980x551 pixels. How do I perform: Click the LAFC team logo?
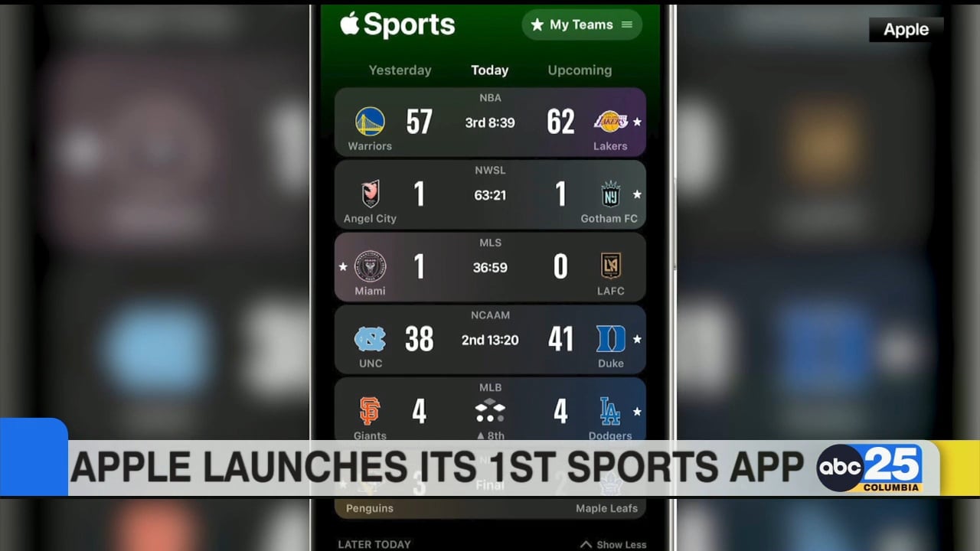tap(611, 266)
